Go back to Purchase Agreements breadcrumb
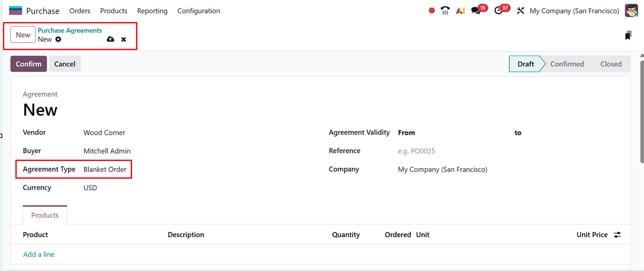The height and width of the screenshot is (271, 644). point(70,31)
